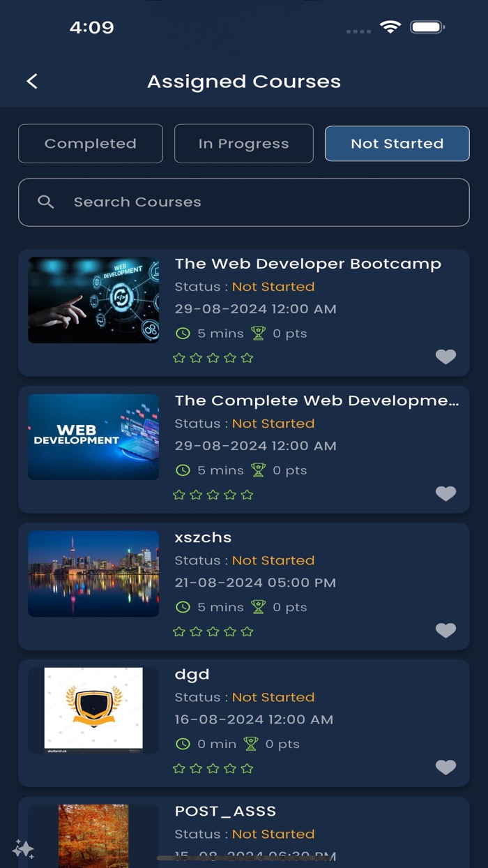Click clock icon on Web Developer Bootcamp

(x=183, y=334)
